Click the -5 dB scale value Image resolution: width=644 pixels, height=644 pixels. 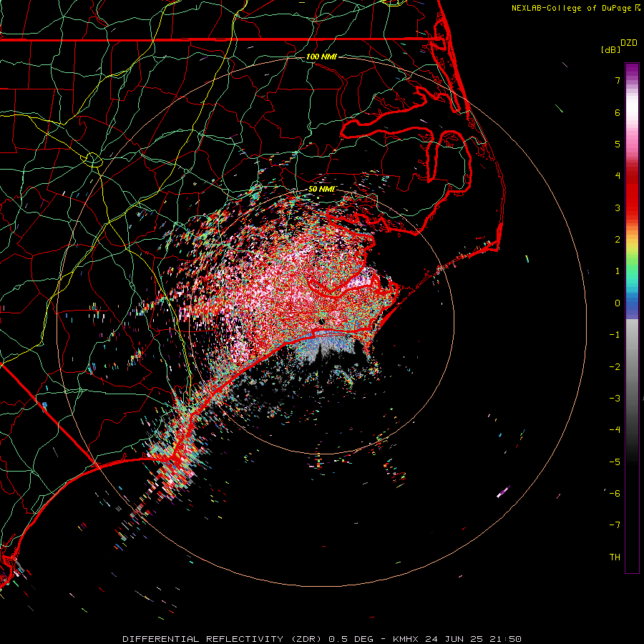point(615,462)
